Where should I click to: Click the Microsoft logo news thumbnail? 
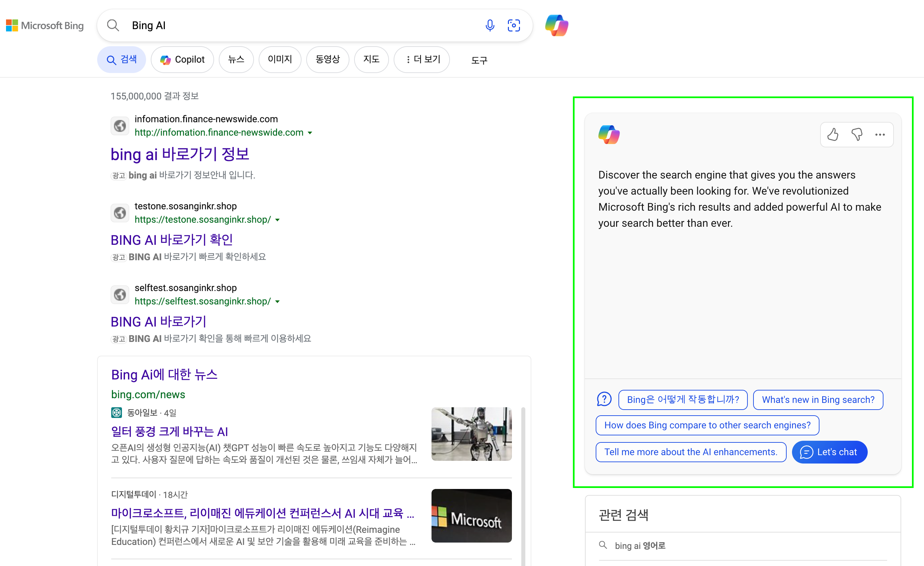[471, 516]
